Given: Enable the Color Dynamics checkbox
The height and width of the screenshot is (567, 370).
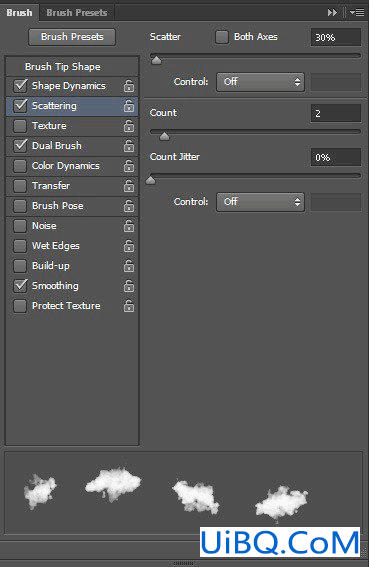Looking at the screenshot, I should tap(20, 166).
